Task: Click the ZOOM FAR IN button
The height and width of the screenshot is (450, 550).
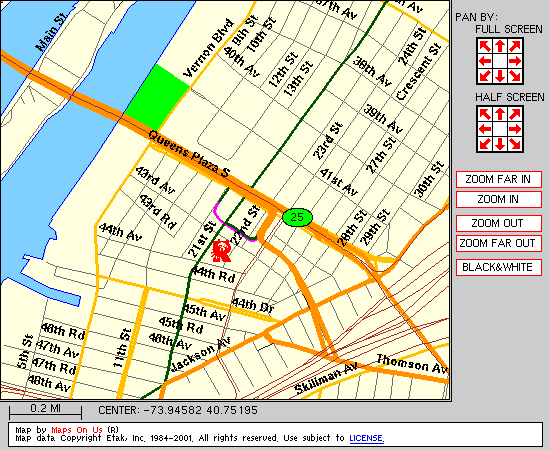Action: (498, 179)
